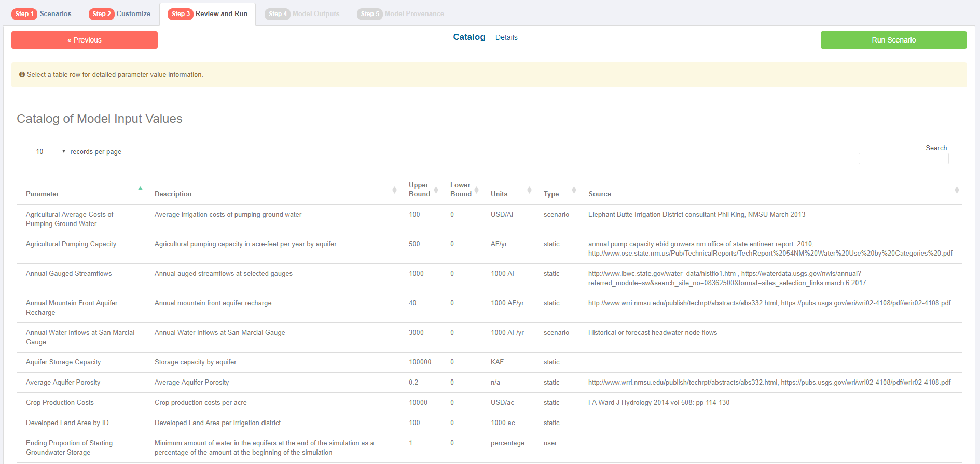Select Step 3 Review and Run tab

pos(208,14)
